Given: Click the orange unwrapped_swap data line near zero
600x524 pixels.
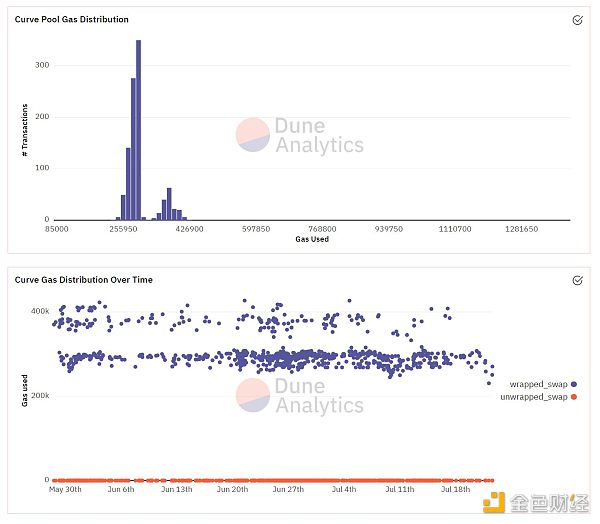Looking at the screenshot, I should [x=270, y=479].
